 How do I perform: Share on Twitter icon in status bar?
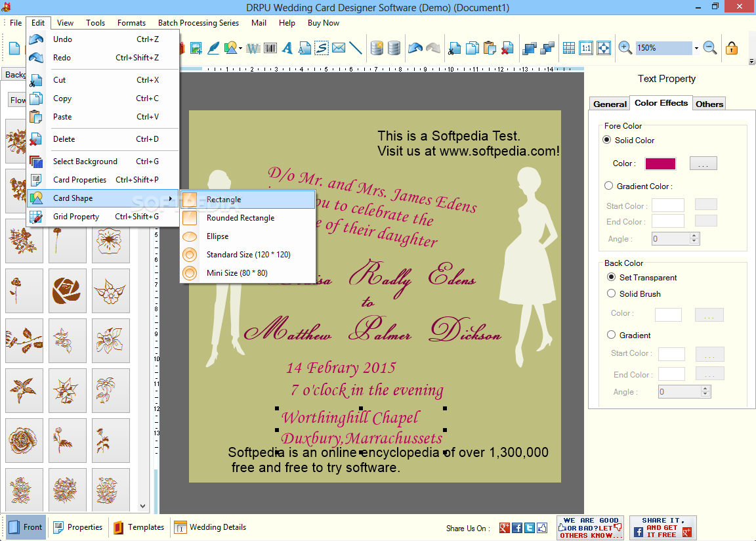click(x=530, y=528)
